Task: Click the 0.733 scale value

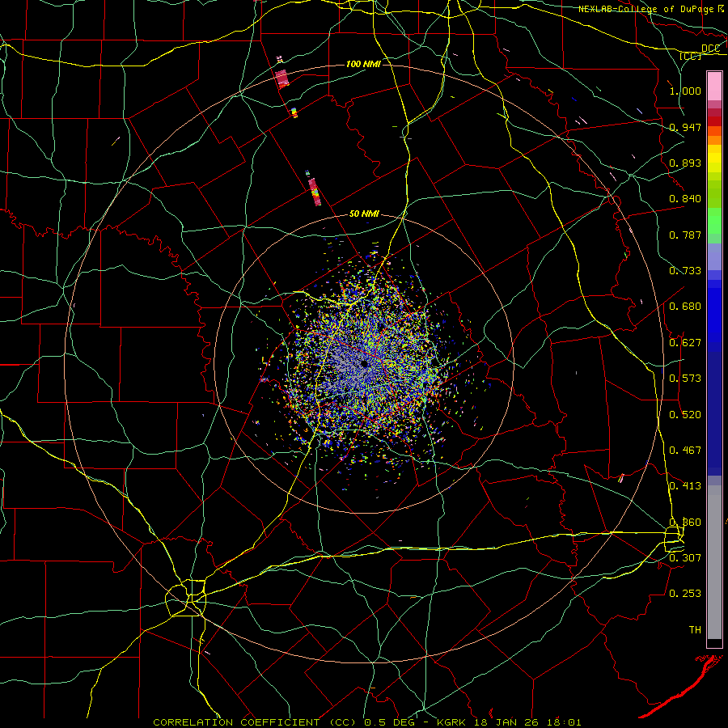Action: pyautogui.click(x=685, y=271)
